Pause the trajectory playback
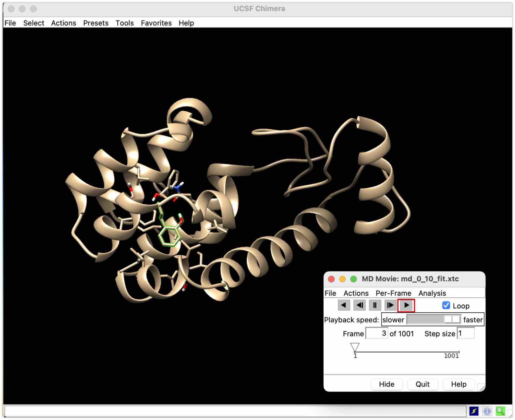Viewport: 515px width, 420px height. point(375,305)
